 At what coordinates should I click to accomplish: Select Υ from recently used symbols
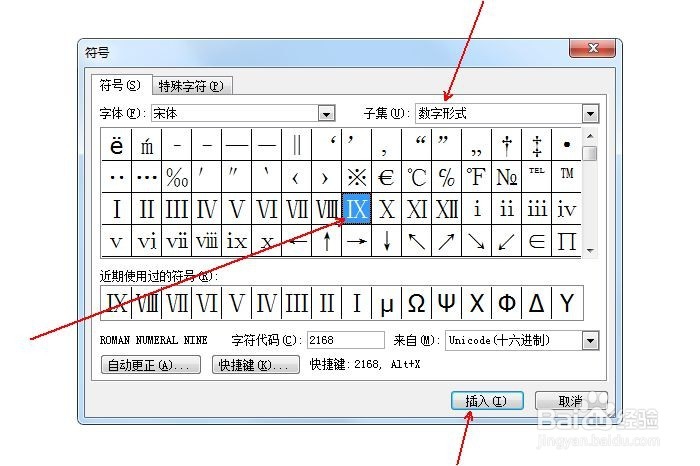point(567,303)
